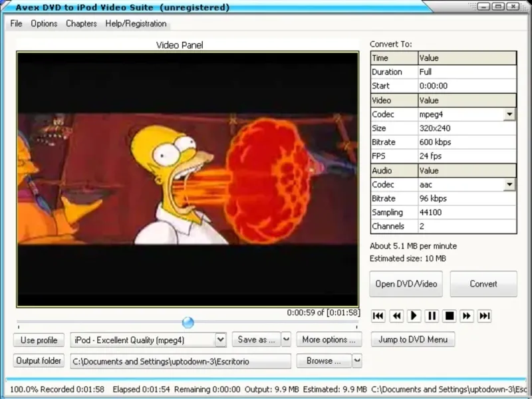Open the Chapters menu
The width and height of the screenshot is (532, 399).
click(80, 23)
